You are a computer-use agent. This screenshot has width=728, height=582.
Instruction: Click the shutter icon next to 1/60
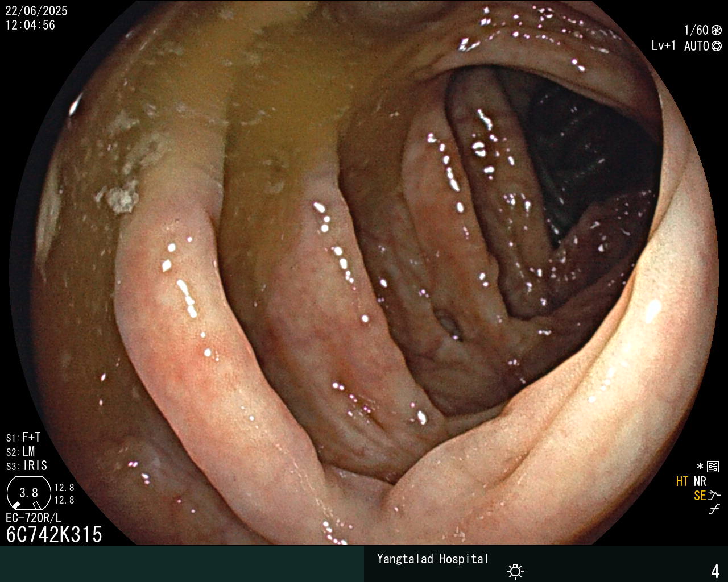717,30
